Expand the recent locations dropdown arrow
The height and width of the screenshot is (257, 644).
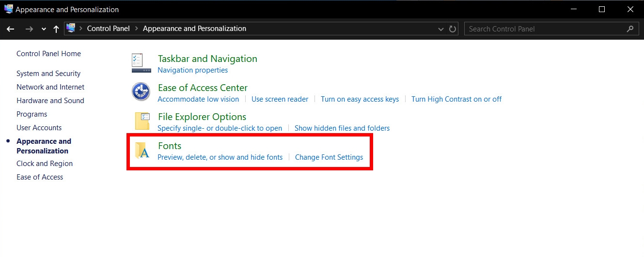coord(44,29)
